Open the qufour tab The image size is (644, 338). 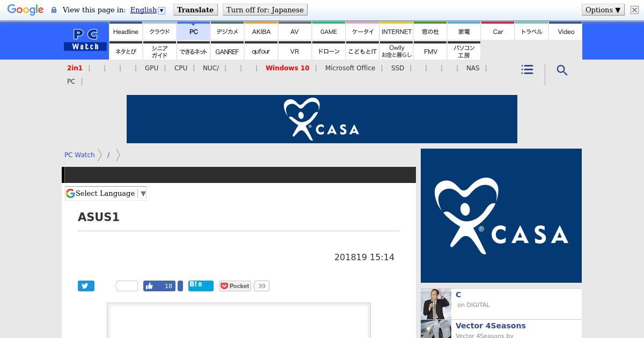point(261,51)
